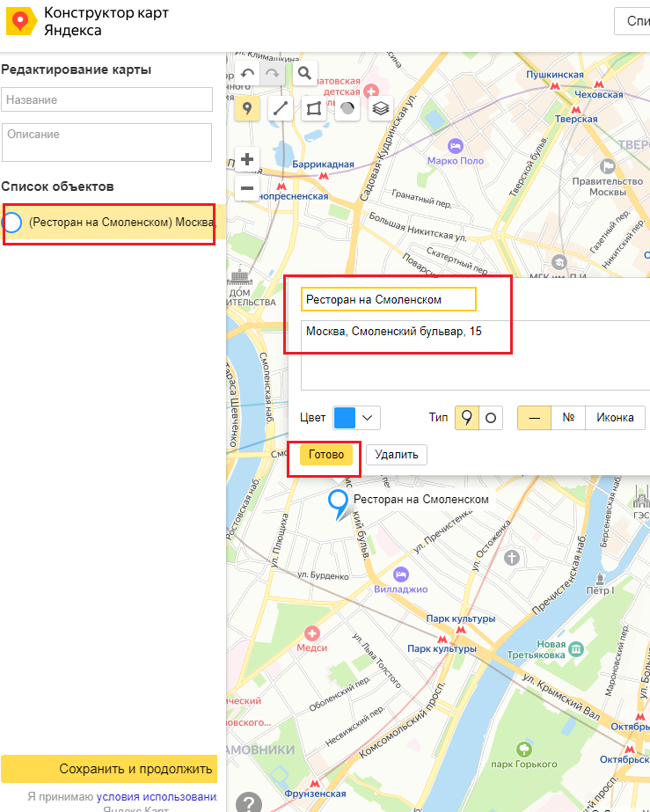Zoom out with the minus button
Viewport: 650px width, 812px height.
coord(247,188)
